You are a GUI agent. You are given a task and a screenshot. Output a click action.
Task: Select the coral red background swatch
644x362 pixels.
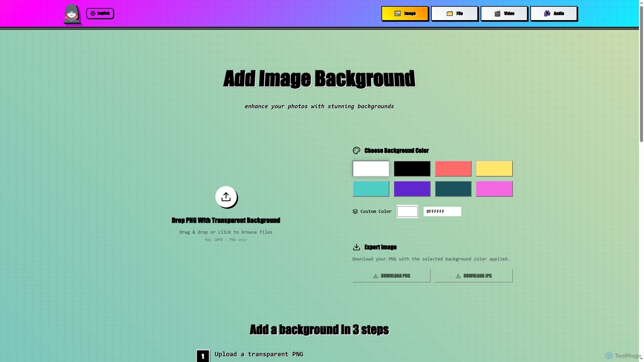(453, 168)
